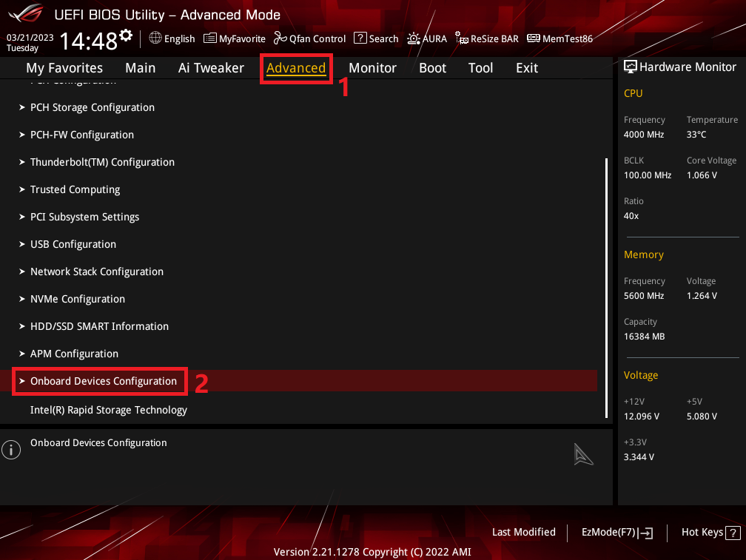Click the EzMode arrow icon
Screen dimensions: 746x560
coord(645,533)
